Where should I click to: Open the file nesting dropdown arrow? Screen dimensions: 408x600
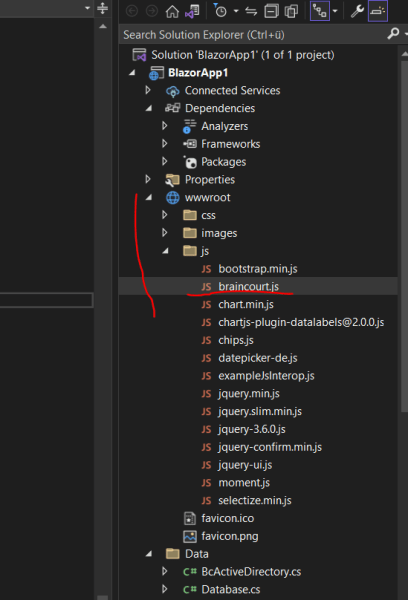pos(335,11)
